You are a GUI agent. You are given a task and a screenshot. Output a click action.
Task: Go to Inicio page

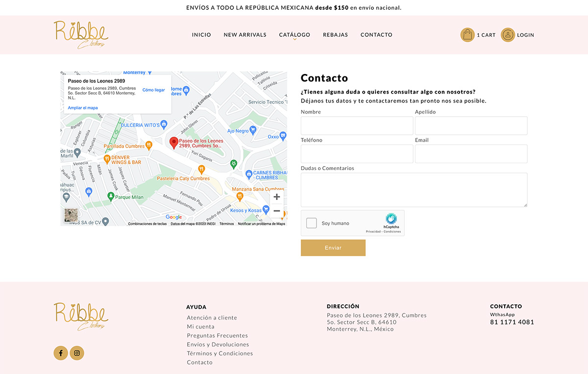[x=201, y=35]
